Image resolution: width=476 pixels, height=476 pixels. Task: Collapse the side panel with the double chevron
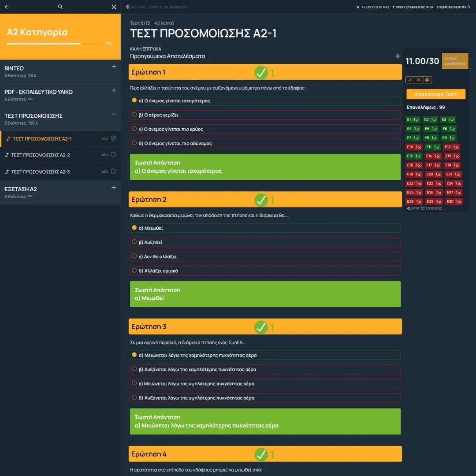pos(127,7)
